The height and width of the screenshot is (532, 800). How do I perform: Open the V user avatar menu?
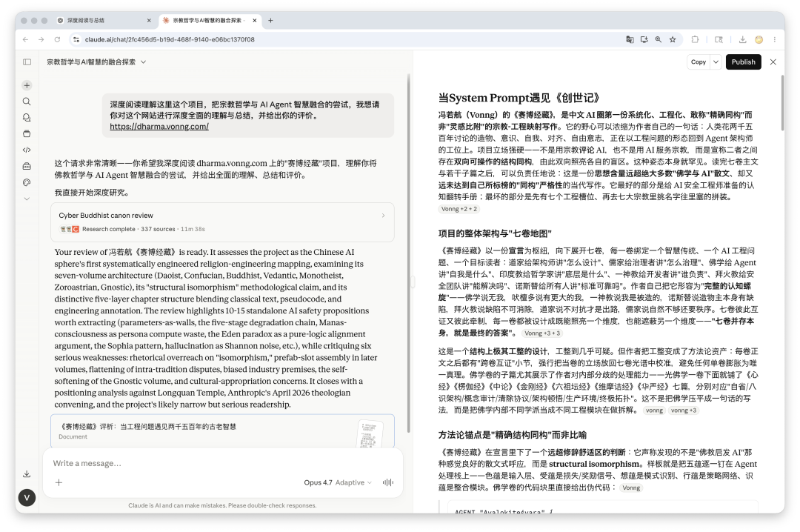coord(27,498)
